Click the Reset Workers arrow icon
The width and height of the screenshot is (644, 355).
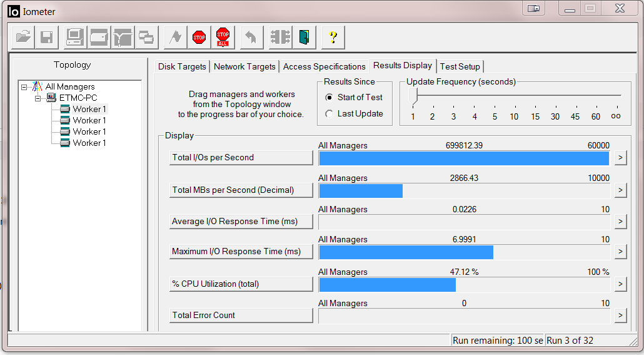(x=251, y=38)
